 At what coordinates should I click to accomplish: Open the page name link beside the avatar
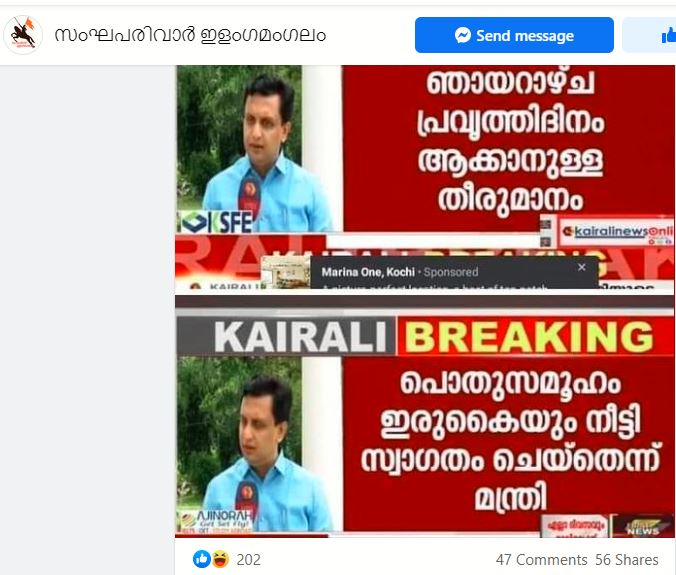(x=190, y=35)
